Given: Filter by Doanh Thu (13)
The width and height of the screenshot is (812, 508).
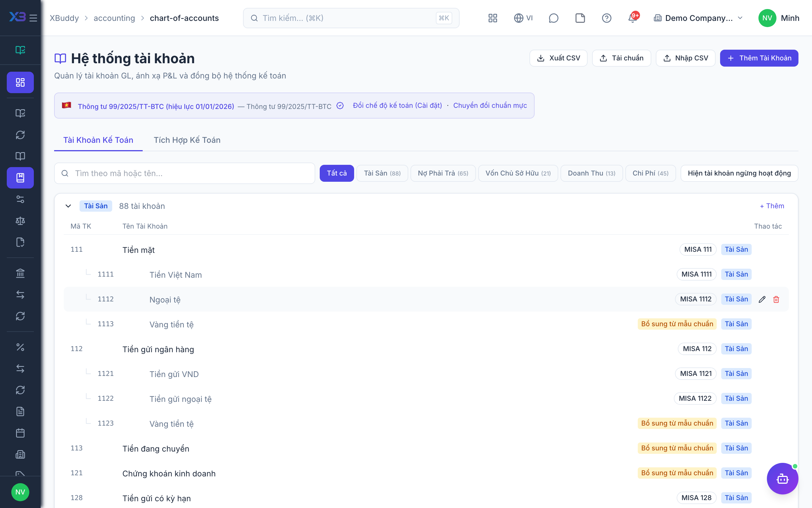Looking at the screenshot, I should (592, 173).
